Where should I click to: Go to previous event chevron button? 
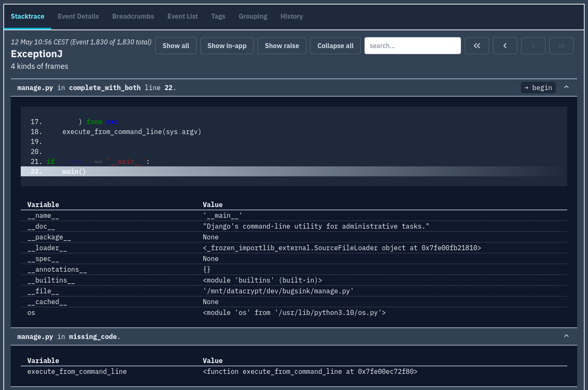click(505, 46)
